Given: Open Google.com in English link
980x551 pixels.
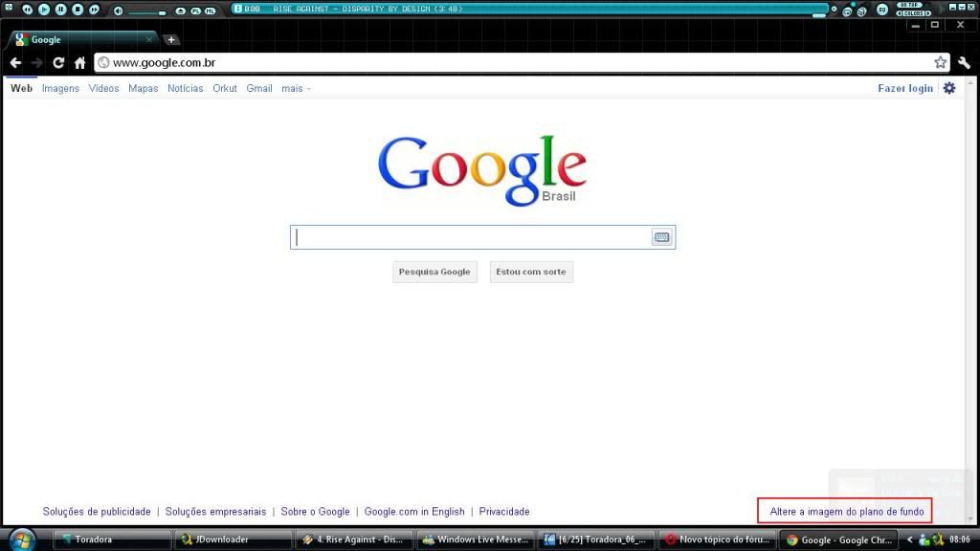Looking at the screenshot, I should point(414,511).
